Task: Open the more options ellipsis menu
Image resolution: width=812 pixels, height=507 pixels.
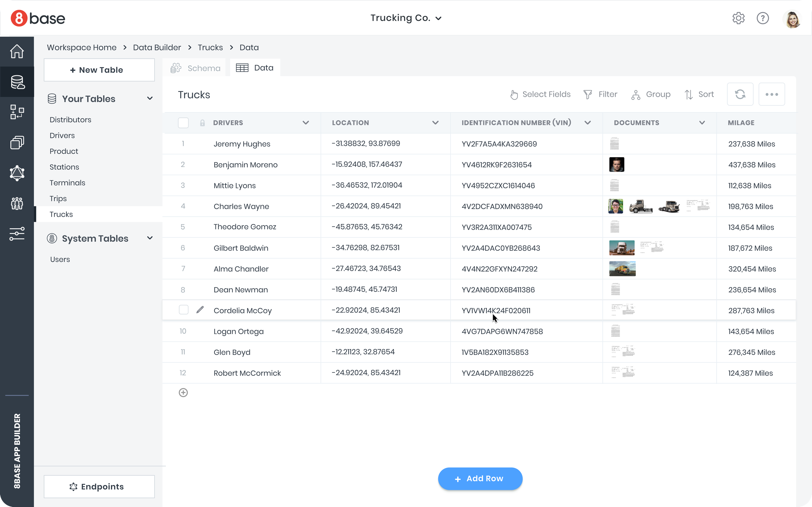Action: click(x=772, y=94)
